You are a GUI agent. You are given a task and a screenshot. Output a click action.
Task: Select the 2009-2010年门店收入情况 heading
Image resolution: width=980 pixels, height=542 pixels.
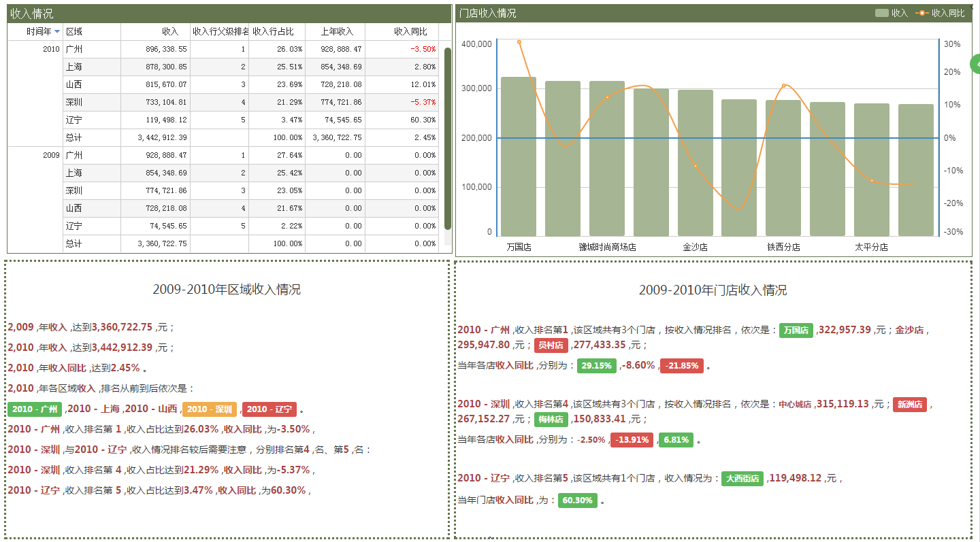(x=713, y=290)
